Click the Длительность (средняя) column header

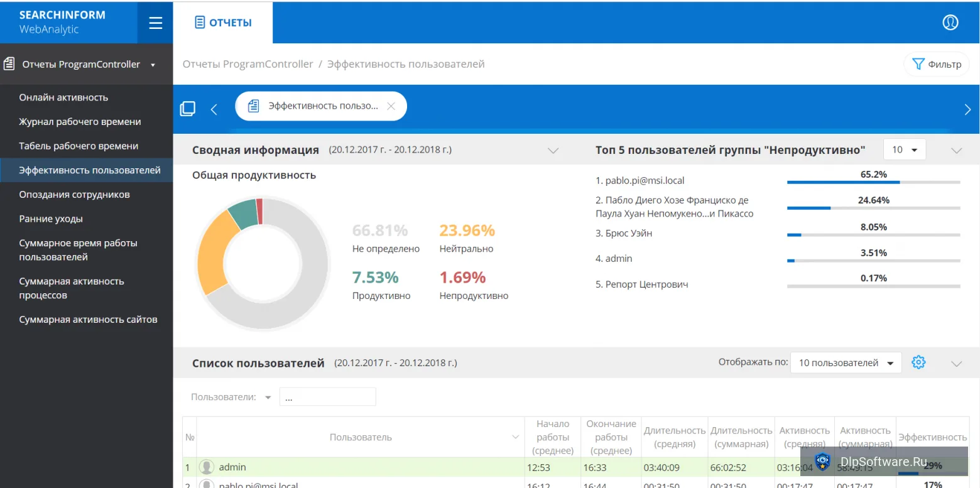[675, 437]
